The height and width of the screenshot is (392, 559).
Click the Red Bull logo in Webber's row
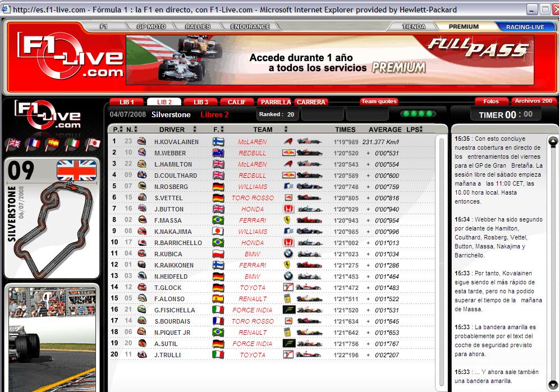[288, 153]
